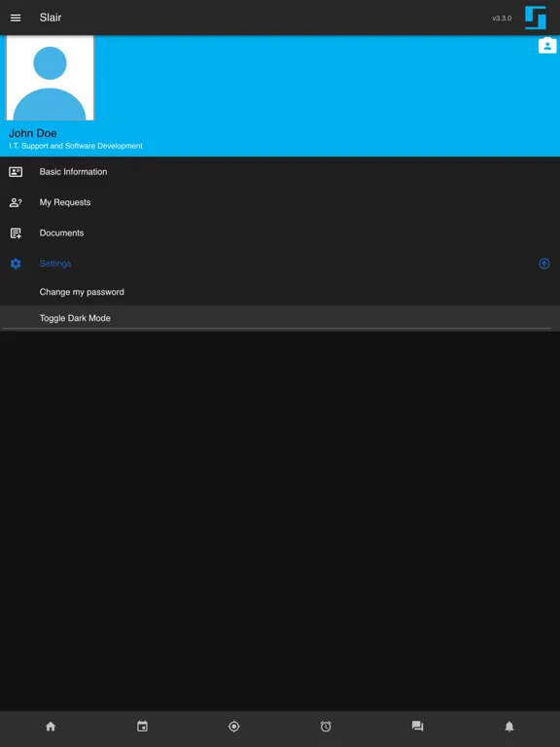560x747 pixels.
Task: Toggle Dark Mode
Action: coord(280,318)
